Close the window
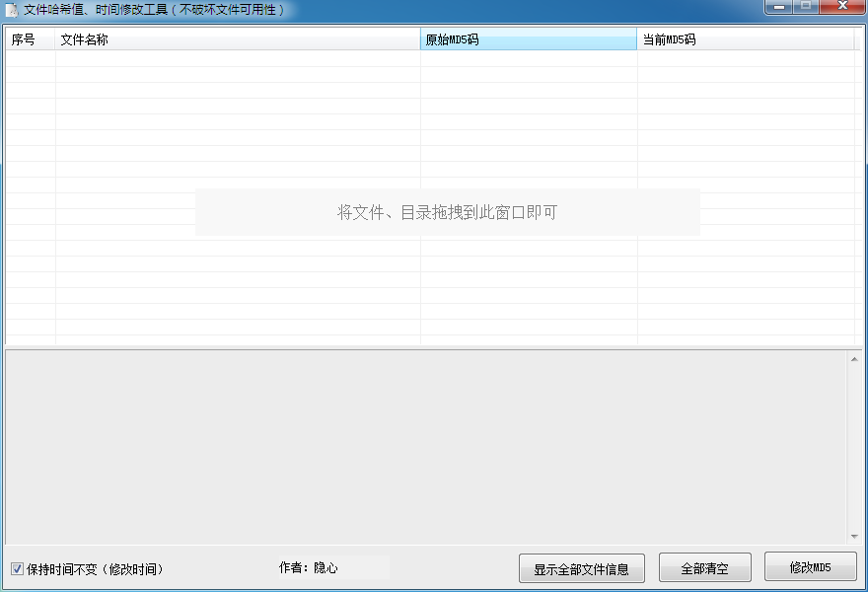The height and width of the screenshot is (592, 868). [x=842, y=7]
